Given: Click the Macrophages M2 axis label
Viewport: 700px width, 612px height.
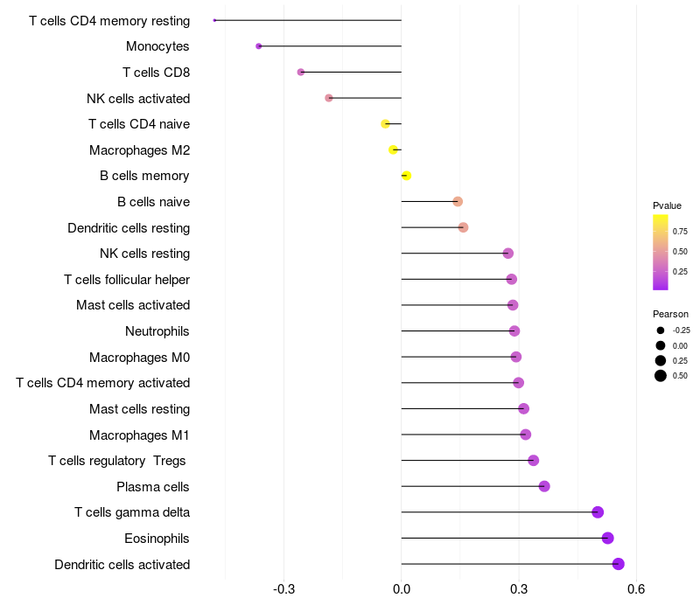Looking at the screenshot, I should 139,150.
